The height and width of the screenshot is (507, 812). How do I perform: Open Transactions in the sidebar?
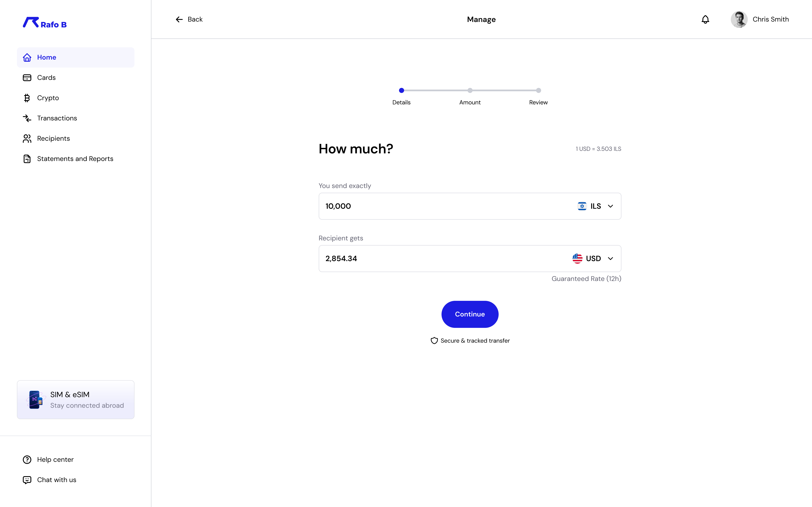pos(57,118)
